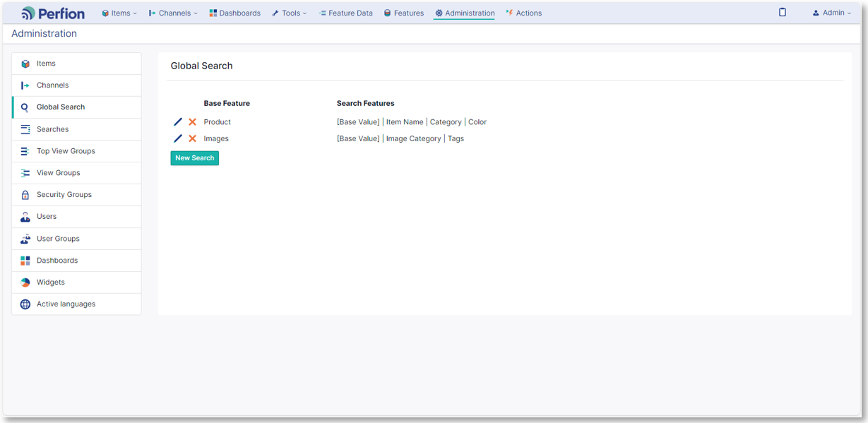
Task: Go to Dashboards in the top navigation
Action: pos(235,13)
